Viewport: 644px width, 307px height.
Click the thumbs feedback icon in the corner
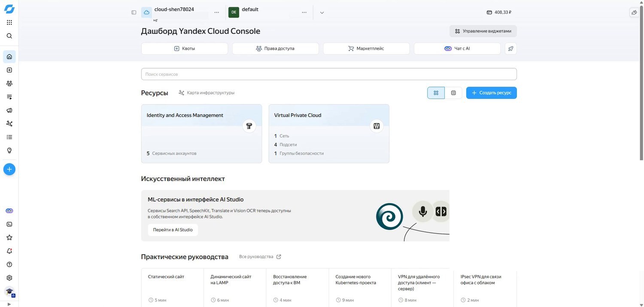pos(634,12)
